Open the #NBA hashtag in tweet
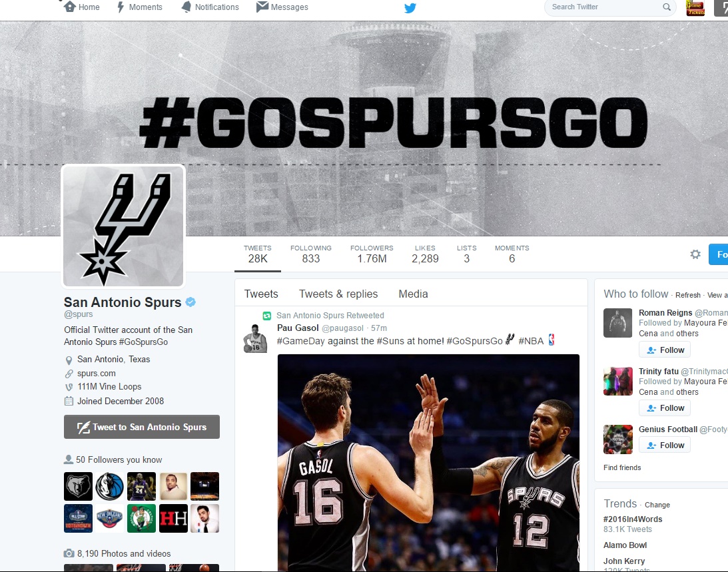728x572 pixels. 531,341
